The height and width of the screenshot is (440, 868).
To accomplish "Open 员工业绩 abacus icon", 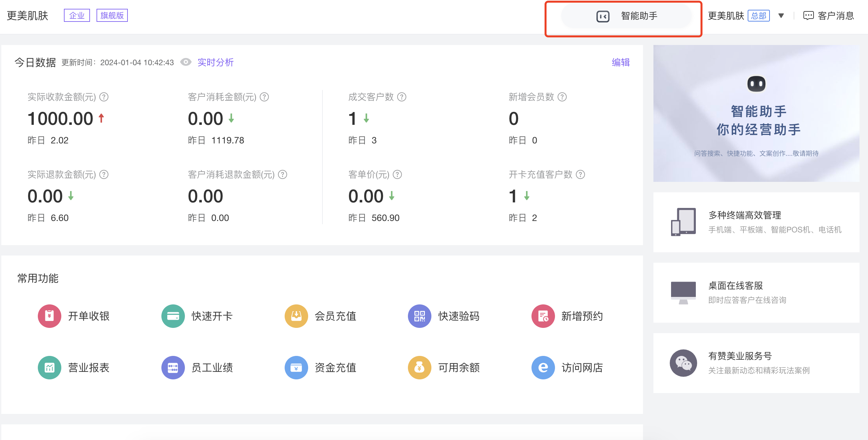I will coord(173,367).
